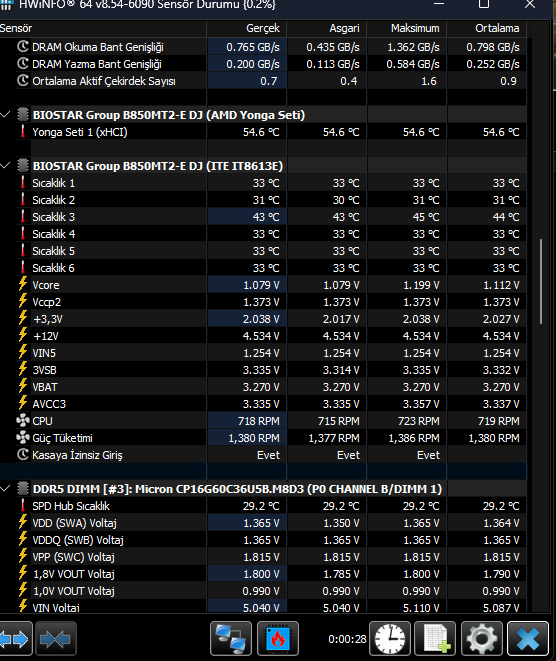This screenshot has height=661, width=556.
Task: Collapse the AMD Yonga Seti sensor group
Action: pos(5,115)
